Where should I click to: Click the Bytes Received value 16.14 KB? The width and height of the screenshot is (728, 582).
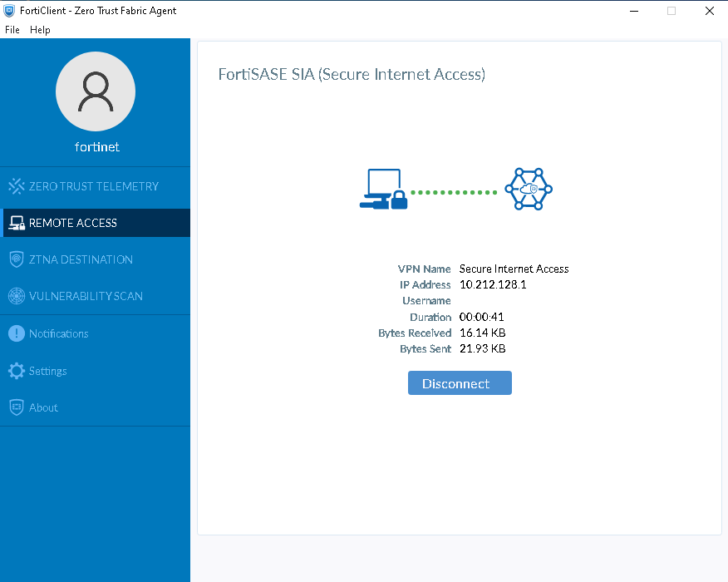(x=482, y=333)
